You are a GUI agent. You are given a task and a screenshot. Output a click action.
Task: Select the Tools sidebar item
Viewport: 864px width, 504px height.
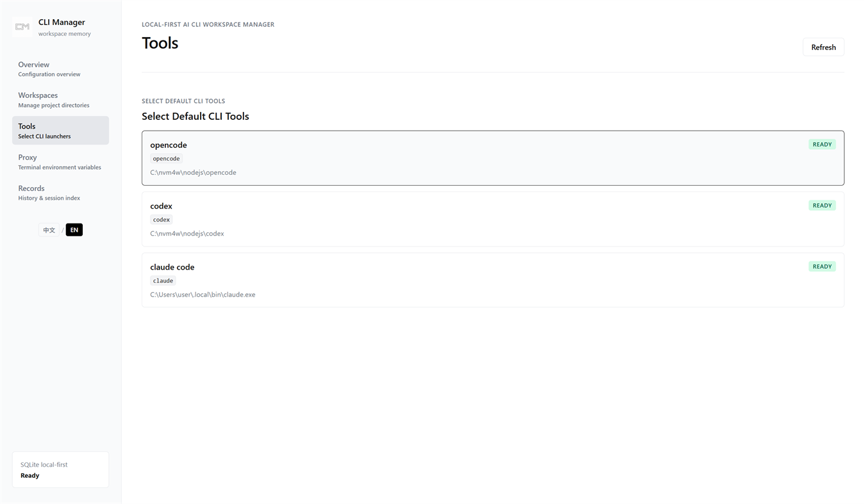(x=60, y=131)
